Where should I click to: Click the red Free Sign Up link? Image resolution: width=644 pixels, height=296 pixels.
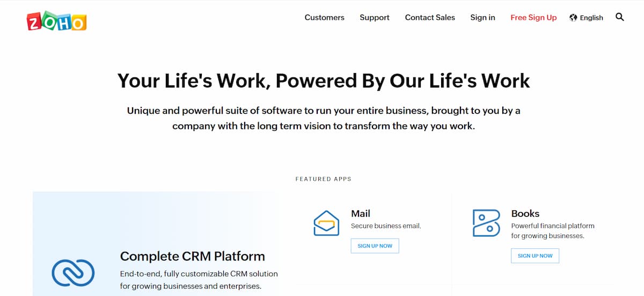[x=533, y=18]
